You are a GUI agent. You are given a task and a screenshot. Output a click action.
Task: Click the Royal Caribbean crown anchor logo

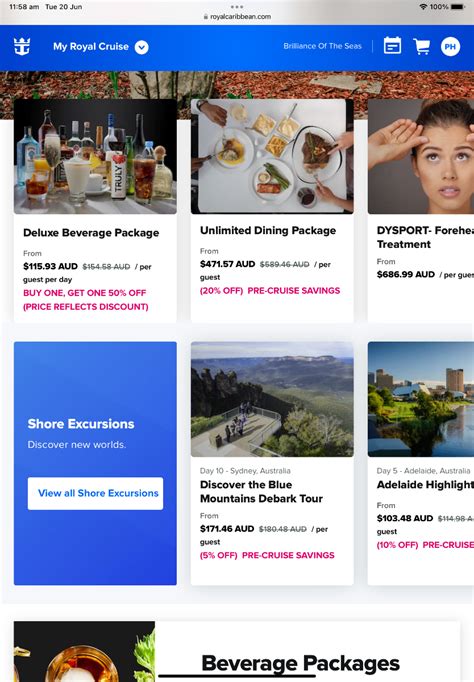click(x=22, y=46)
